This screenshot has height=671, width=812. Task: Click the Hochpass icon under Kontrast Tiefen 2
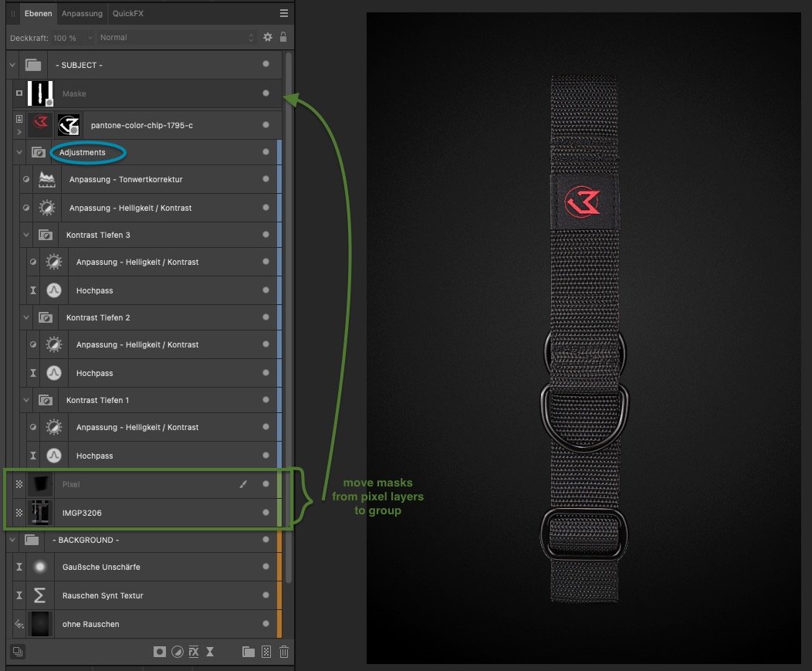pos(54,372)
